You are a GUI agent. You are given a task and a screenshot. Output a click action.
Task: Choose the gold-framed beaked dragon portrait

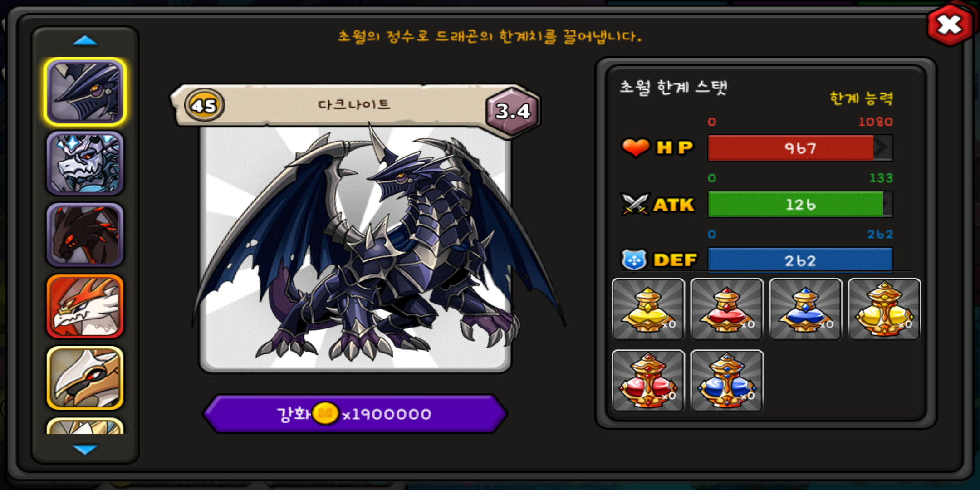85,378
